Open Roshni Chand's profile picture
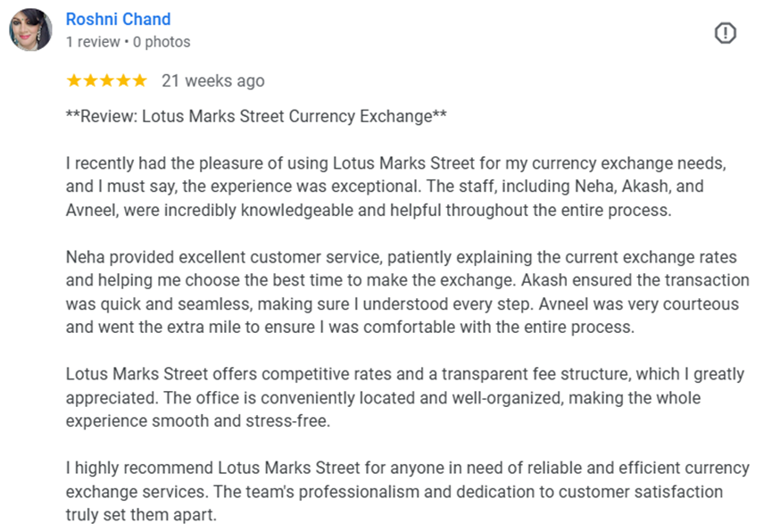The width and height of the screenshot is (772, 532). (30, 29)
